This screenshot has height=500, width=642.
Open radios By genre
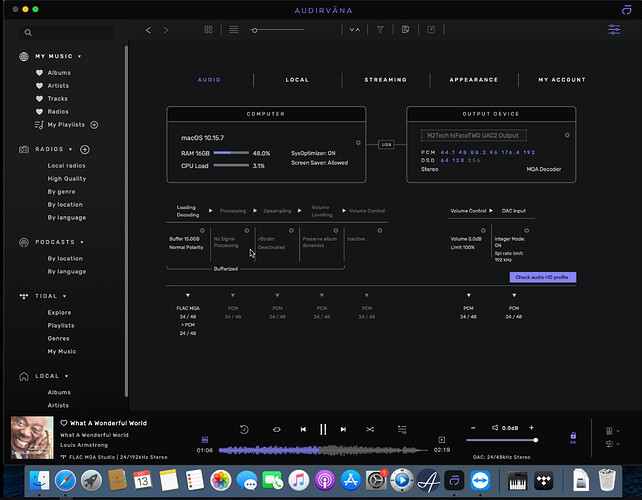61,192
